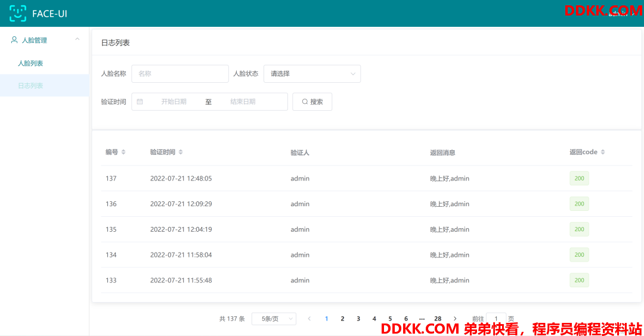Click the FACE-UI face scan logo icon
This screenshot has width=644, height=336.
18,13
